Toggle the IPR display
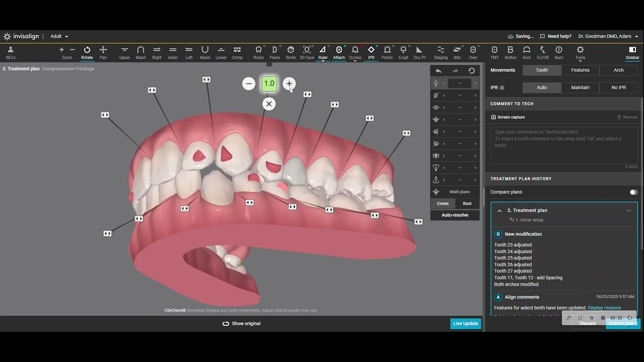644x362 pixels. pos(371,52)
